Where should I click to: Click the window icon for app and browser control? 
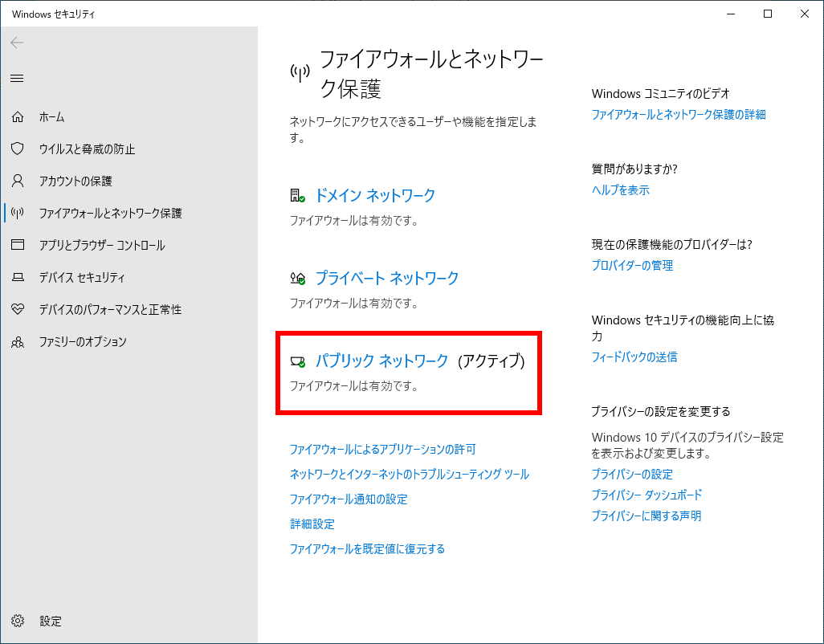[18, 245]
